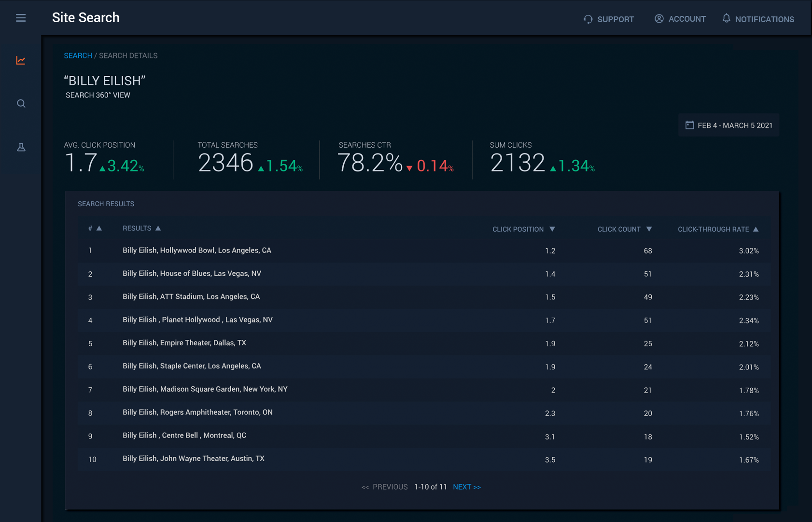
Task: Click the click count cell 49
Action: 648,297
